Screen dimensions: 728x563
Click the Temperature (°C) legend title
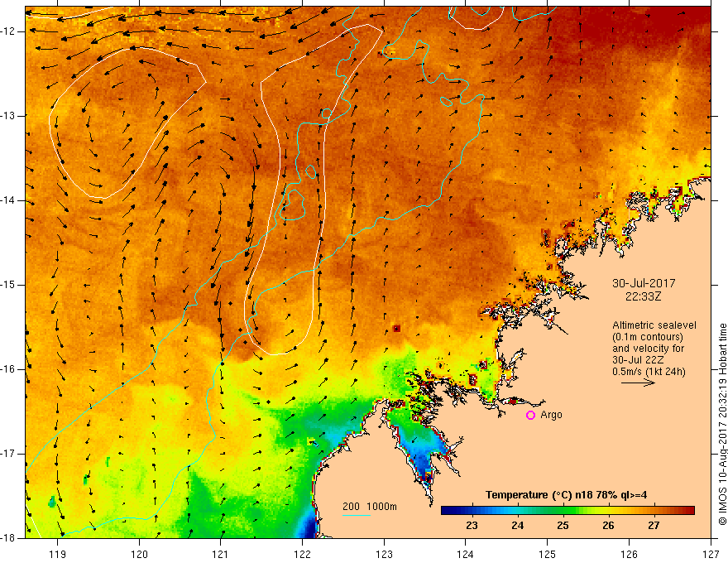(566, 495)
